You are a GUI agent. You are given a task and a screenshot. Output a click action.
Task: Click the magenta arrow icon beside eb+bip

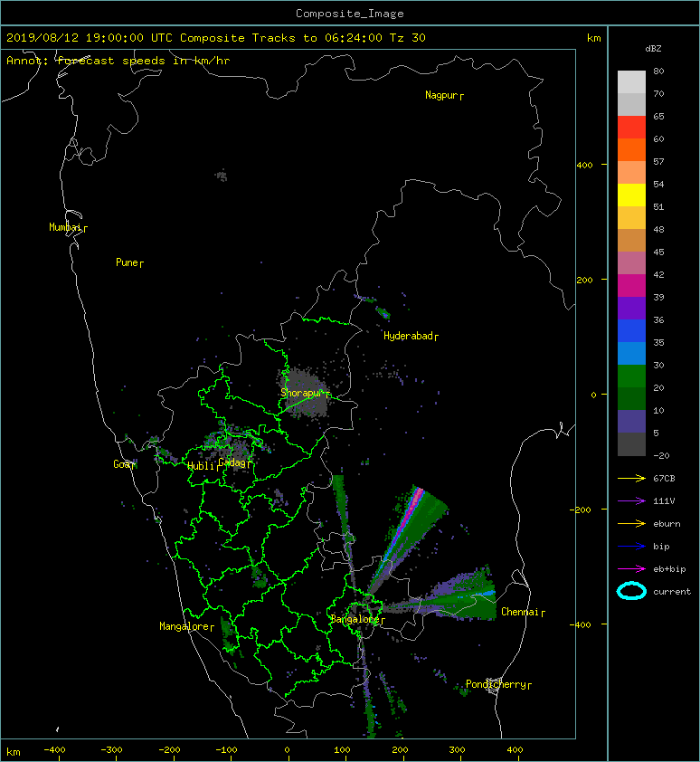coord(631,568)
